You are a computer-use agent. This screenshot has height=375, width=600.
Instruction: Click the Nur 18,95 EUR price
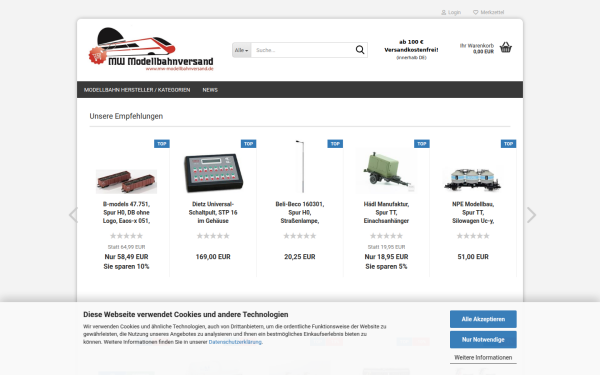(386, 257)
